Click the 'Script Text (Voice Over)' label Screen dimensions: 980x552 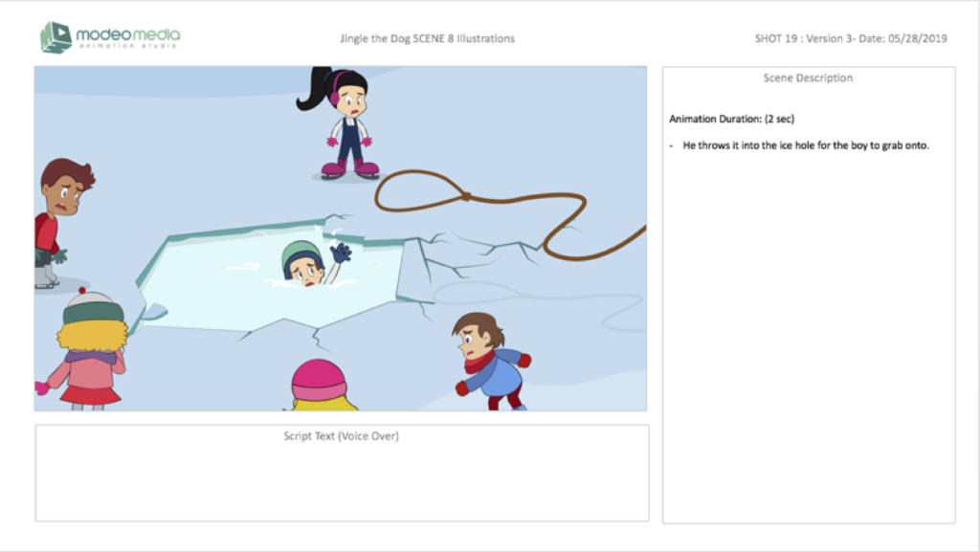(342, 436)
